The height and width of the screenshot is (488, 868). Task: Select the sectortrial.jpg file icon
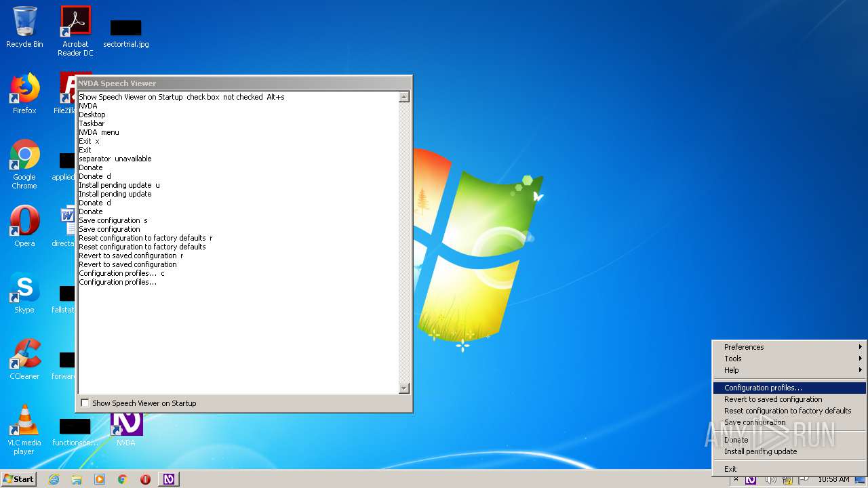point(126,34)
